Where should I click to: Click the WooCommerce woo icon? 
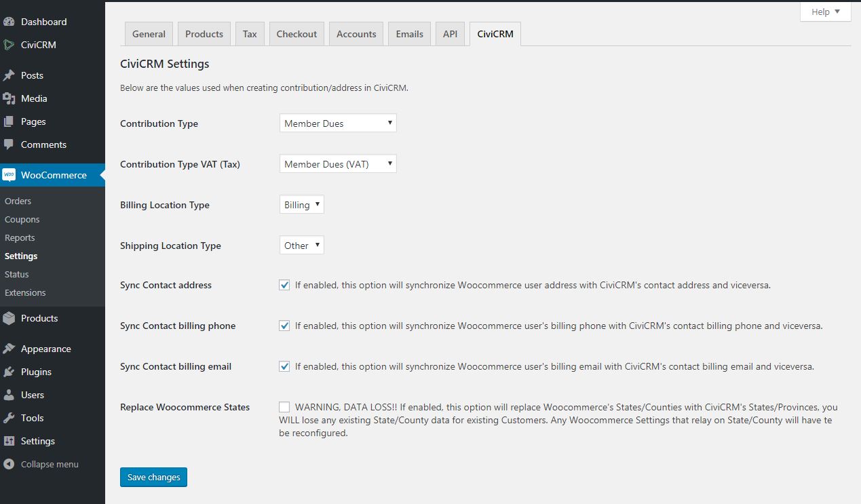click(9, 175)
